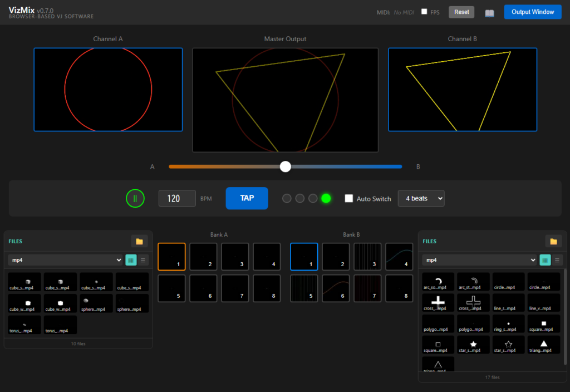Open mp4 dropdown in right Files panel
The height and width of the screenshot is (392, 570).
(479, 260)
